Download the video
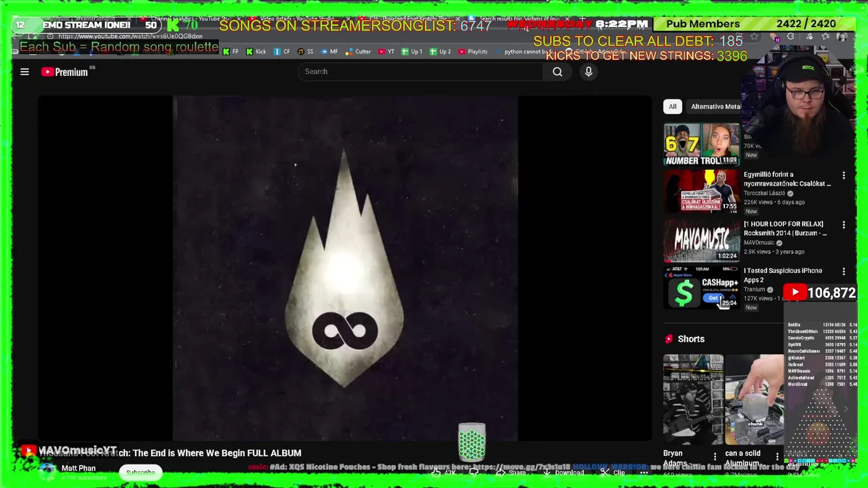 [564, 472]
